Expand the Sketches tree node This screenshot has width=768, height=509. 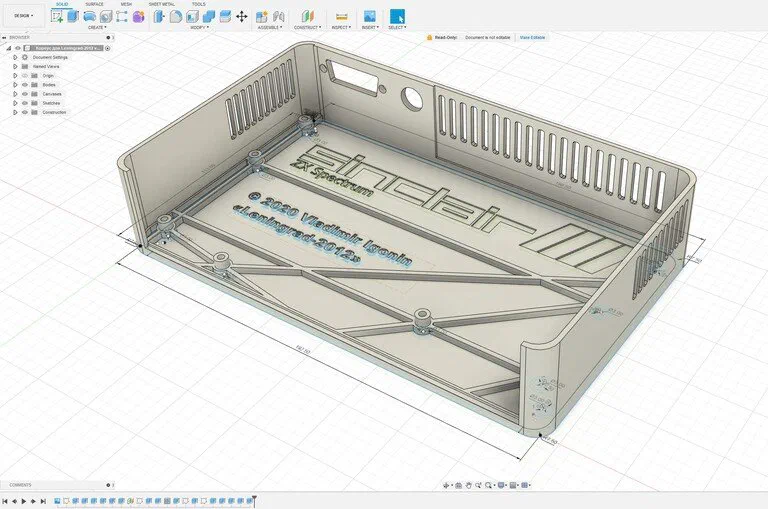click(x=15, y=103)
